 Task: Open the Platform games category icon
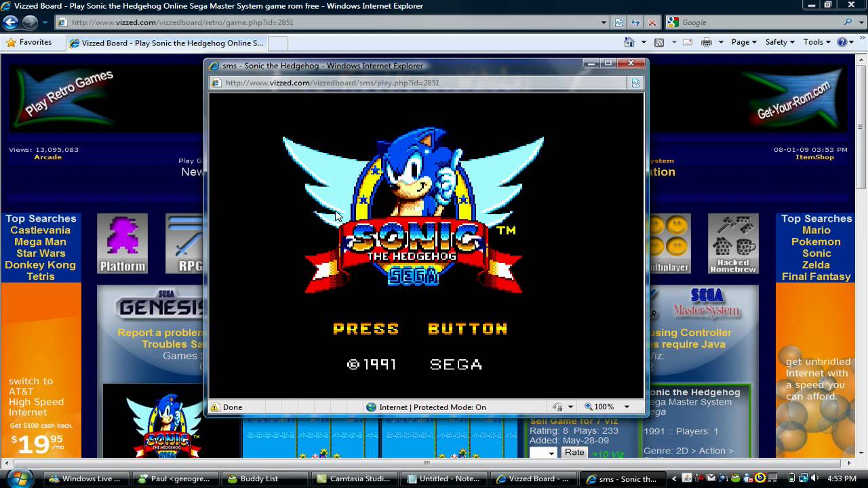click(x=122, y=243)
